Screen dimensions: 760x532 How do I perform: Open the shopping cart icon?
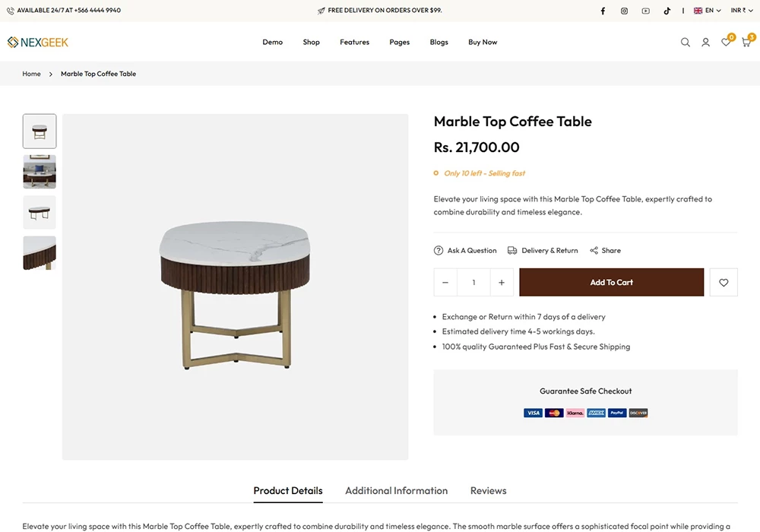pyautogui.click(x=746, y=43)
